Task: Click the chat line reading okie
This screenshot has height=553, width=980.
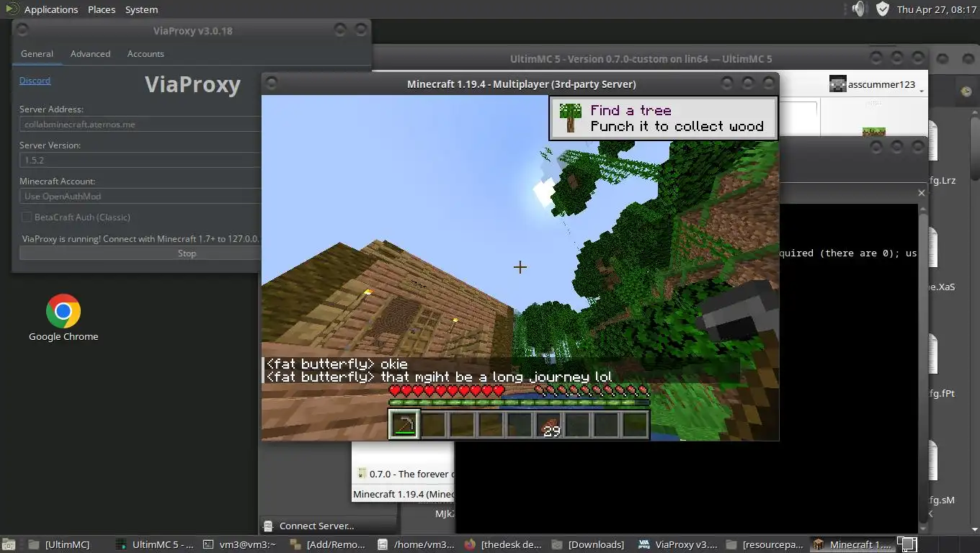Action: (x=337, y=364)
